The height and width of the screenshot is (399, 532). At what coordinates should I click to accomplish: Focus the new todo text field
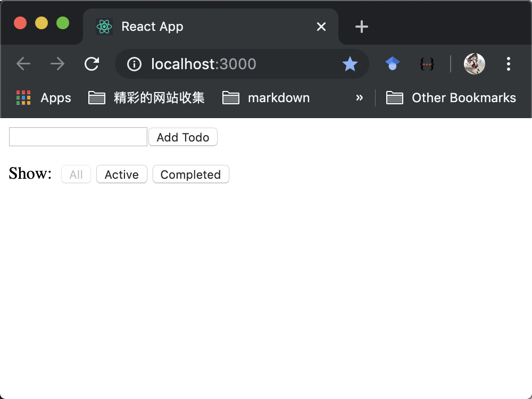tap(78, 137)
